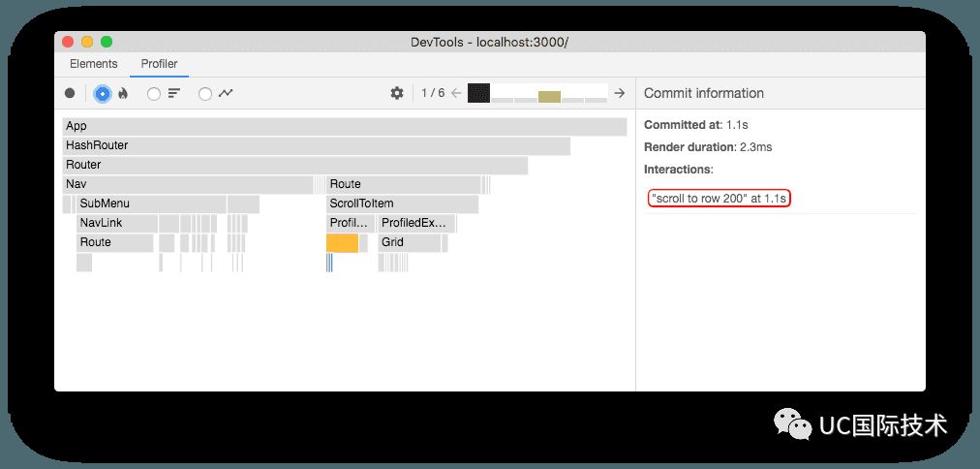Click the ranked chart bars icon
Screen dimensions: 980x469
pyautogui.click(x=174, y=93)
